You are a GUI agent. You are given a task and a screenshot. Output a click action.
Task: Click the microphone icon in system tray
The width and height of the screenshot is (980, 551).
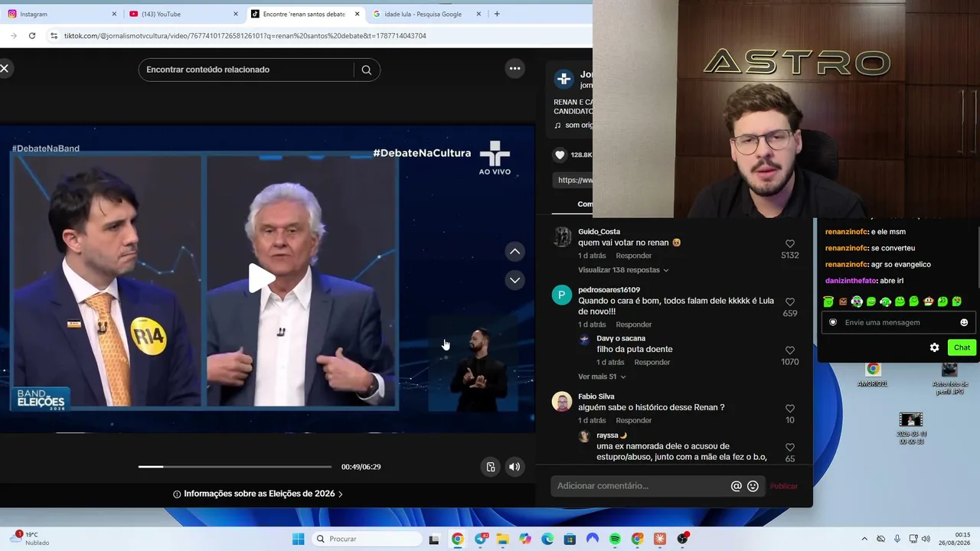pos(897,539)
